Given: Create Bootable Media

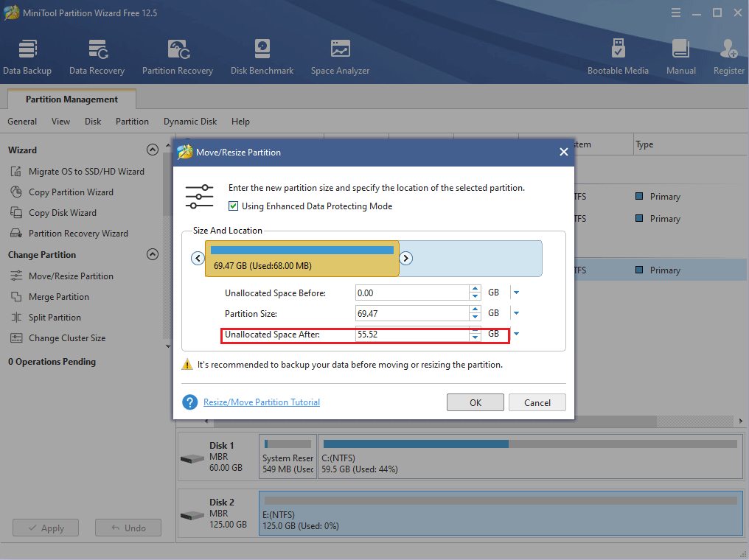Looking at the screenshot, I should click(618, 57).
